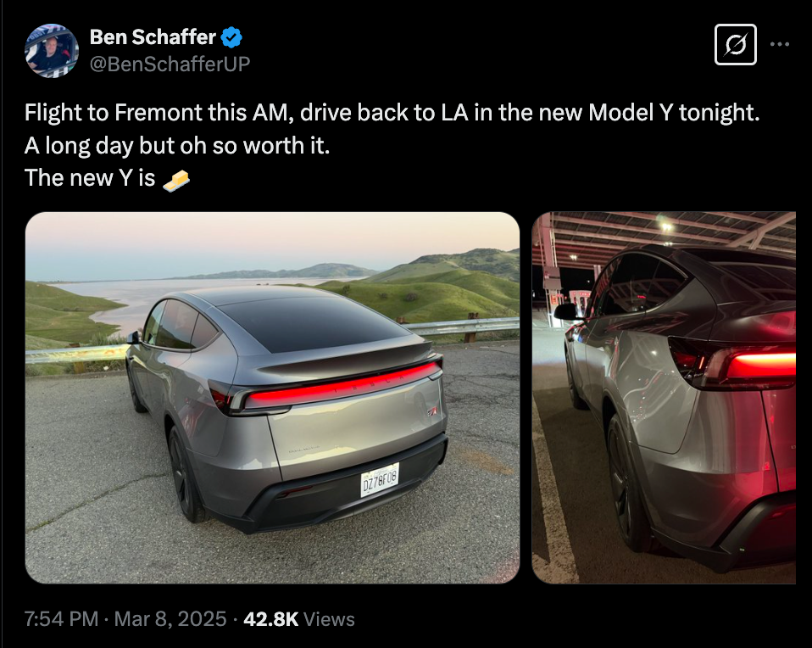This screenshot has height=648, width=812.
Task: Click the butter emoji in tweet
Action: 176,178
